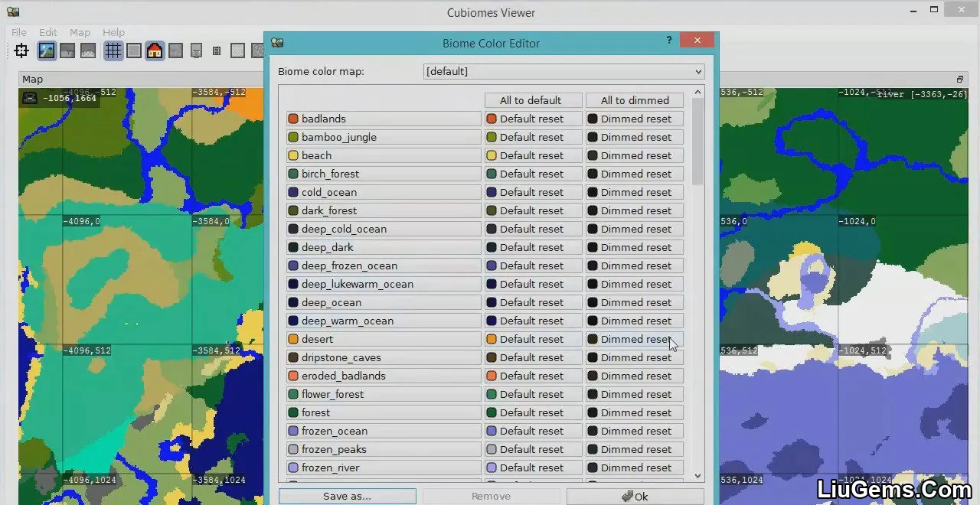This screenshot has width=980, height=505.
Task: Edit the deep_dark biome color
Action: click(x=384, y=247)
